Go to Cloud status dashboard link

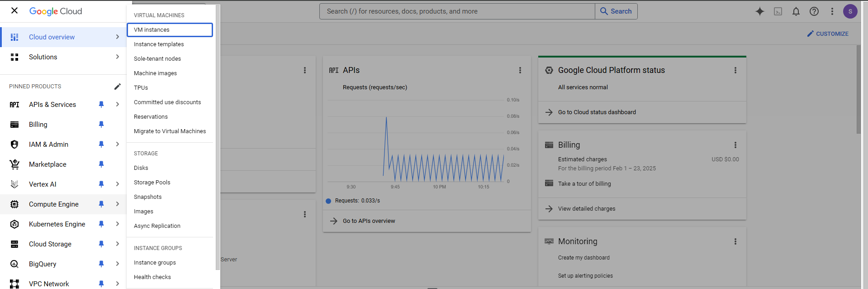597,112
